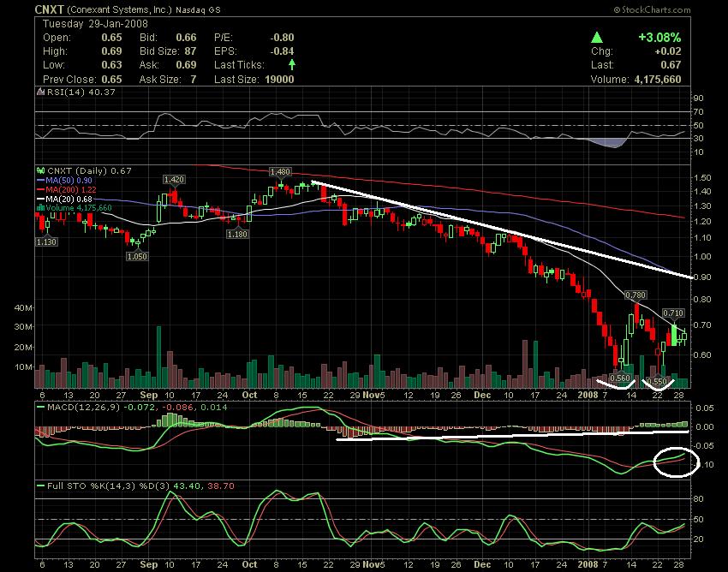Click the stochastic %K value 43.40
Image resolution: width=728 pixels, height=572 pixels.
(x=187, y=486)
